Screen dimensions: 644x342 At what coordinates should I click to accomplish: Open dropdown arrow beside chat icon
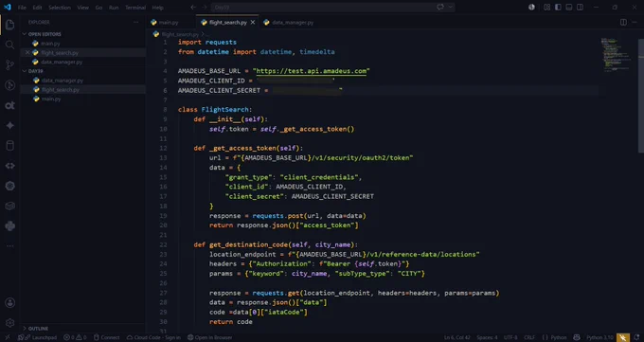pyautogui.click(x=450, y=8)
